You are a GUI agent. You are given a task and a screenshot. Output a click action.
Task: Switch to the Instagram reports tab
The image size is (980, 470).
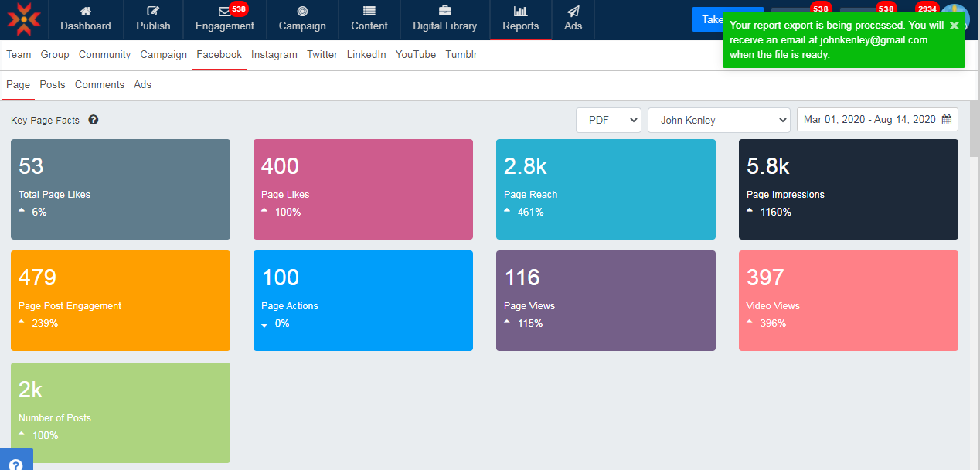[274, 55]
